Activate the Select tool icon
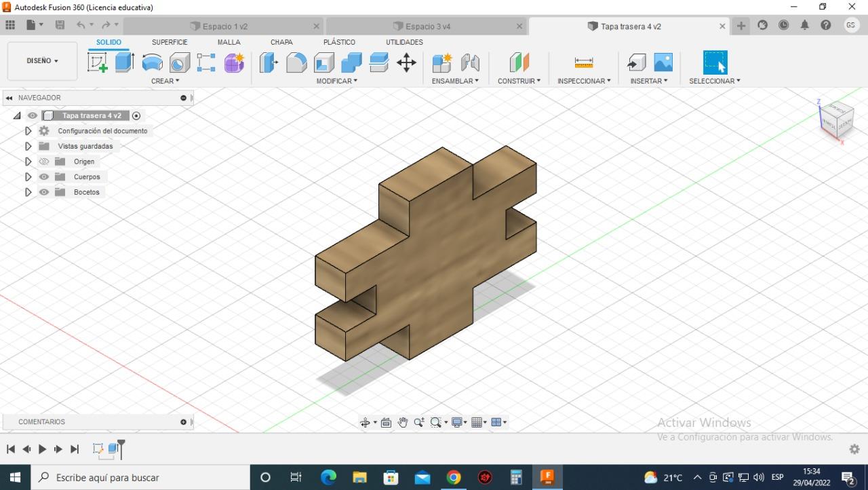 (715, 62)
